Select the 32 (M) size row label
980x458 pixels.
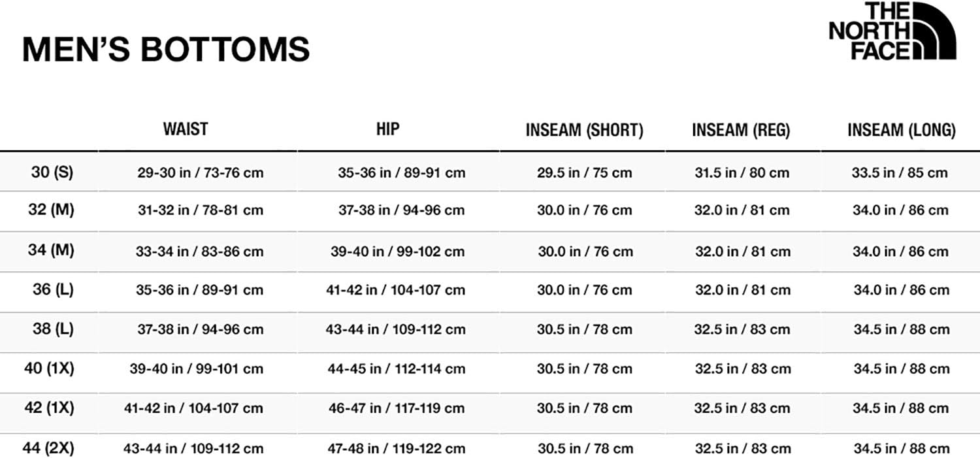(x=52, y=210)
